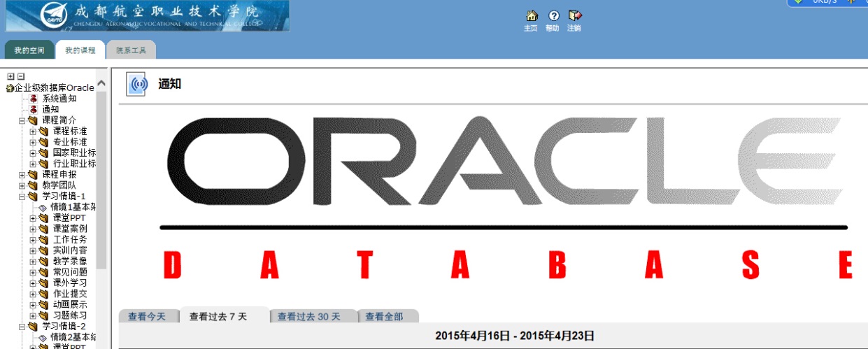Click the 课程简介 folder icon
This screenshot has height=349, width=868.
(x=33, y=120)
